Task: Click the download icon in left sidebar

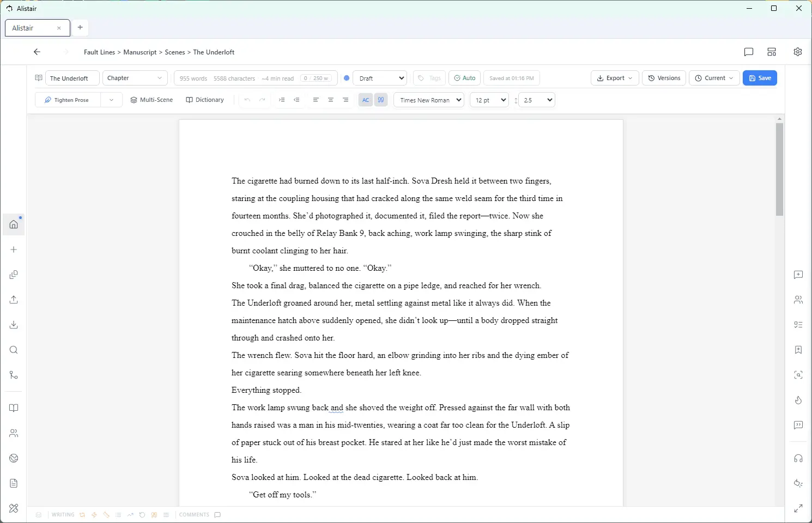Action: click(14, 325)
